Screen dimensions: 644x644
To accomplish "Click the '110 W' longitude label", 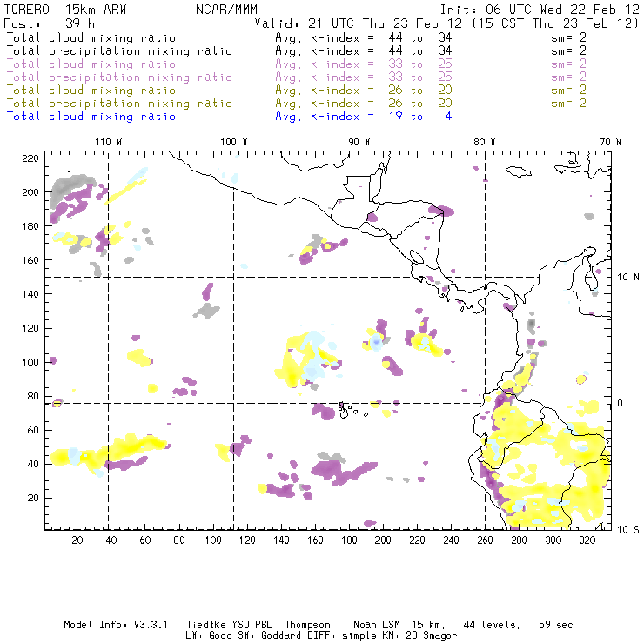I will point(109,142).
